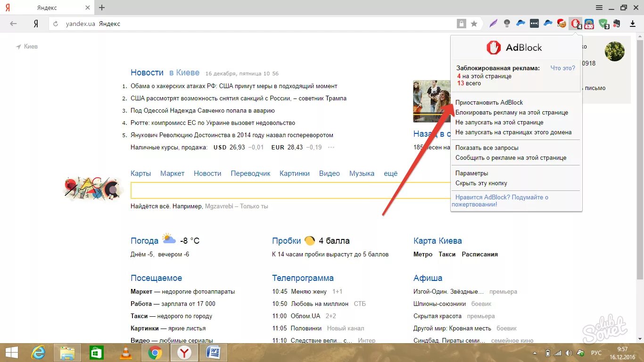Open 'Новости' heading link
This screenshot has height=362, width=644.
pyautogui.click(x=147, y=73)
